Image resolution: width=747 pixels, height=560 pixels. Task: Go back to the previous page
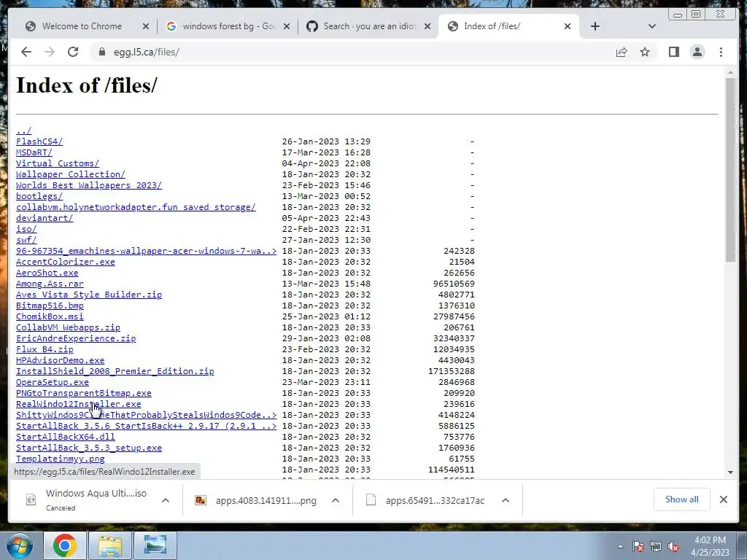click(26, 52)
